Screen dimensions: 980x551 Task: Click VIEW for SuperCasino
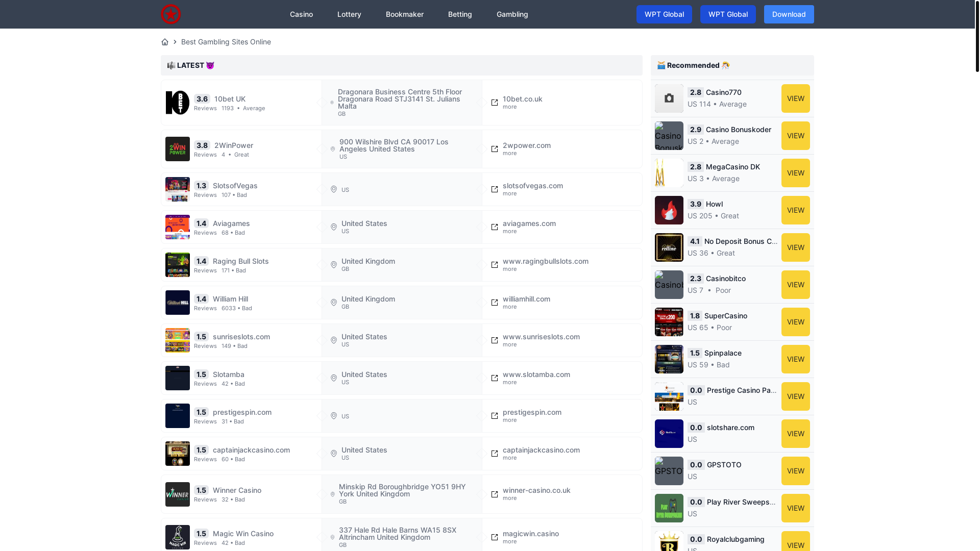pyautogui.click(x=795, y=322)
